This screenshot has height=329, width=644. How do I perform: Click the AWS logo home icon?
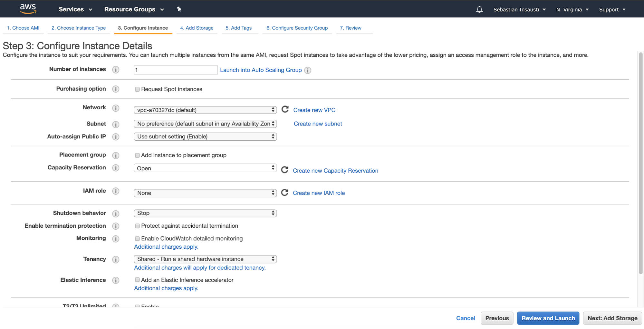point(28,9)
